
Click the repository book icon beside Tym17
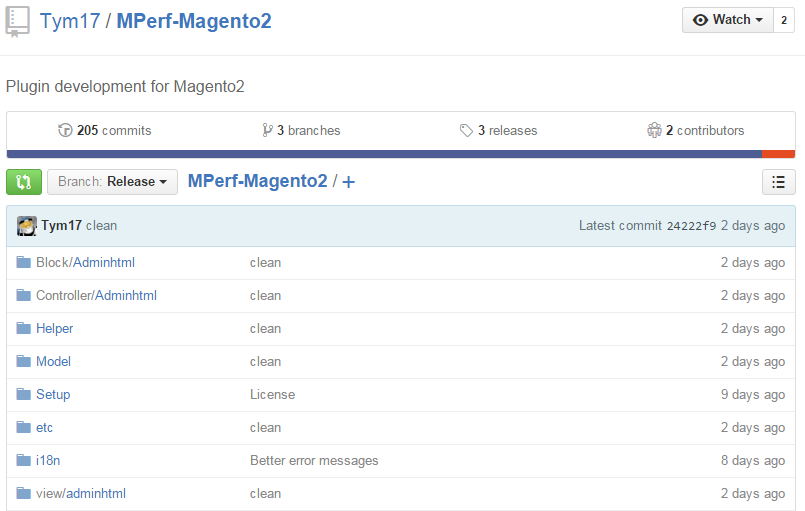click(x=18, y=22)
